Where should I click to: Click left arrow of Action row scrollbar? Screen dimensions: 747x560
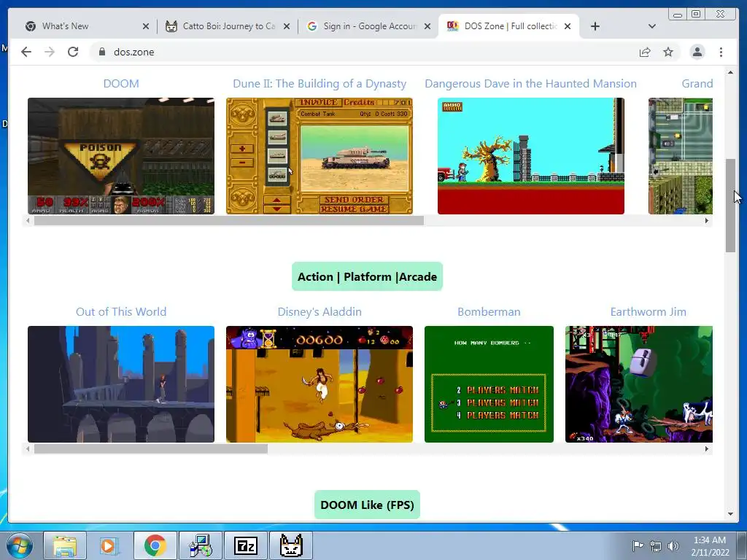[28, 448]
